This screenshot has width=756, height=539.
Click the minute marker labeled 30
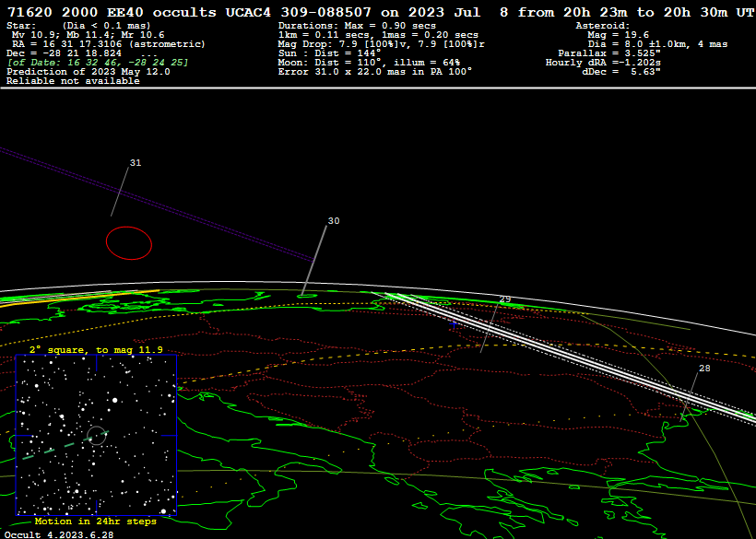tap(334, 221)
